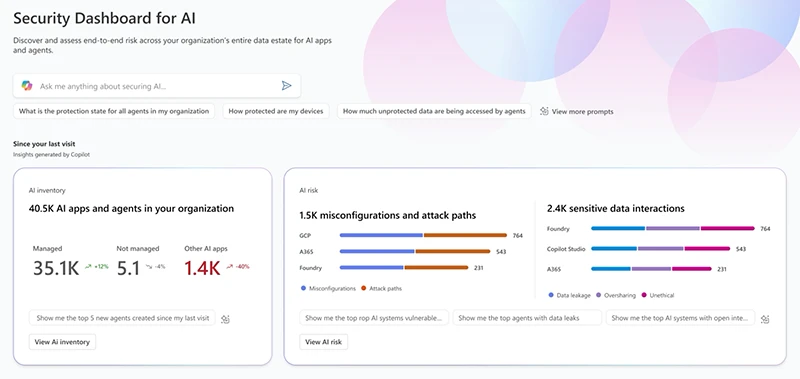800x379 pixels.
Task: Click 'Show me the top 5 new agents' suggestion
Action: tap(122, 318)
